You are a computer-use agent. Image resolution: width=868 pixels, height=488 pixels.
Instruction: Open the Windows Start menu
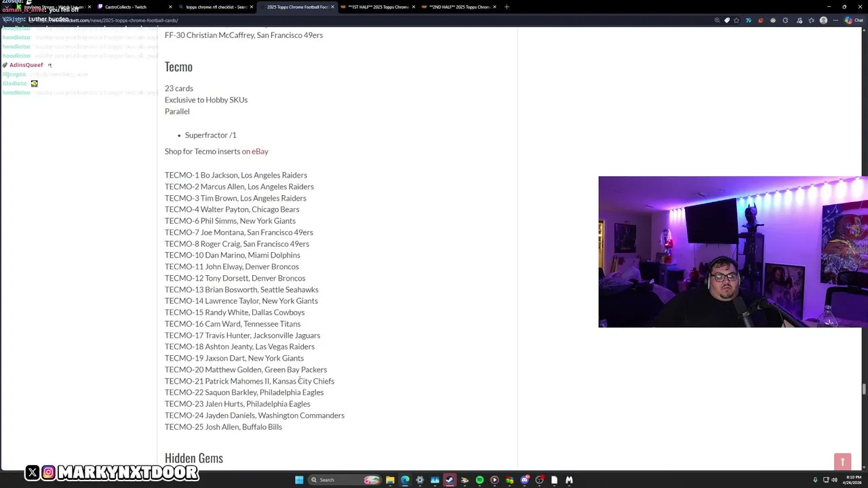pyautogui.click(x=299, y=480)
